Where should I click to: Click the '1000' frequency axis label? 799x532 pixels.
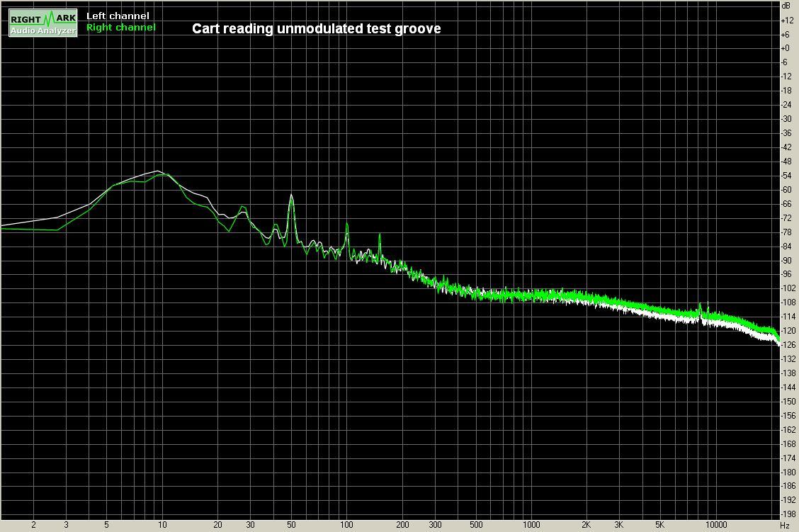(531, 525)
